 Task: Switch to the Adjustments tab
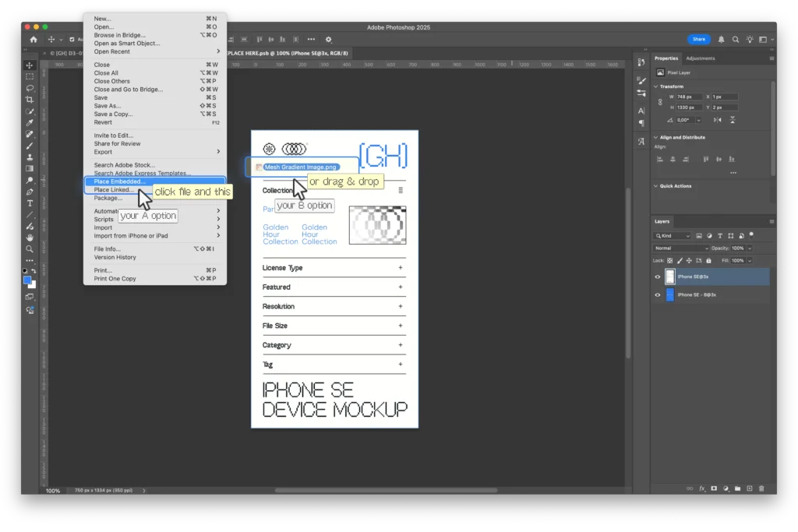[x=700, y=58]
